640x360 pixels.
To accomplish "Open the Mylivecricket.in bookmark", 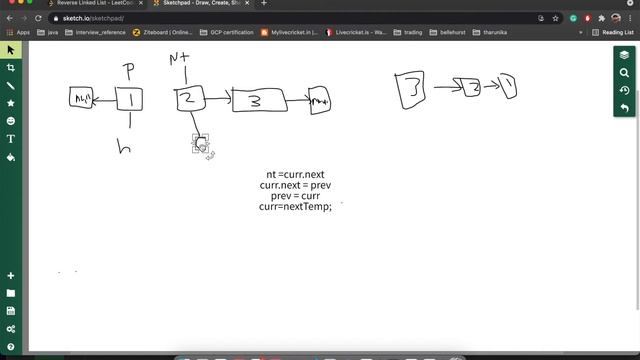I will 289,32.
